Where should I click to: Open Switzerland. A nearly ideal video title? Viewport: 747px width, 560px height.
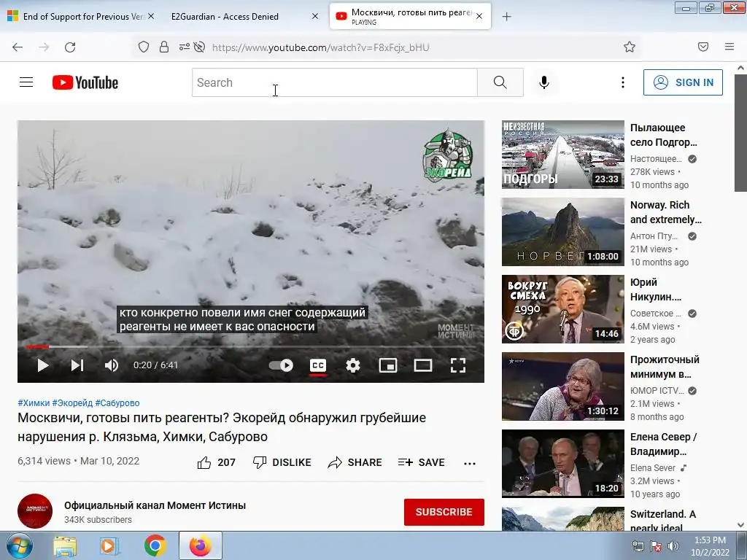click(x=662, y=521)
